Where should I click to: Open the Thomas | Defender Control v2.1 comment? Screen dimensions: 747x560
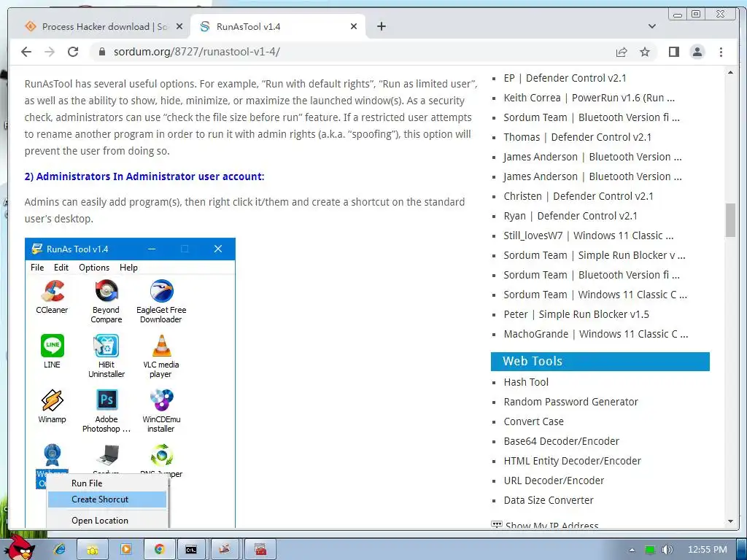click(x=578, y=137)
